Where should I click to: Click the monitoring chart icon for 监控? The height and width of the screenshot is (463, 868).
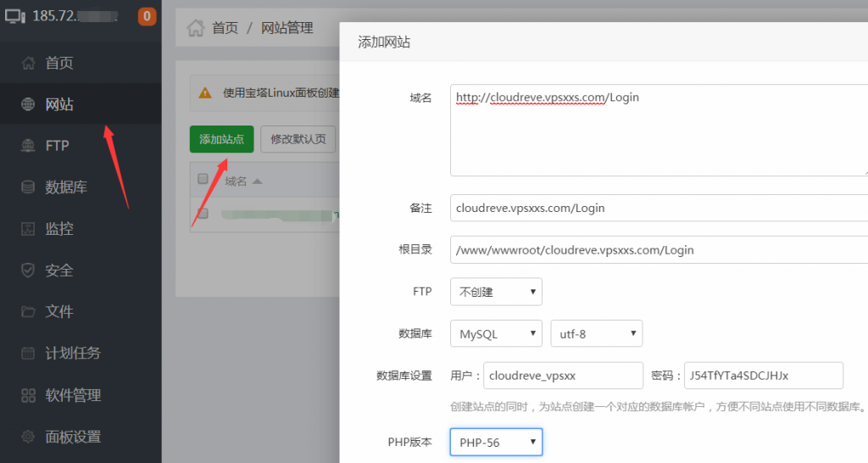point(28,229)
